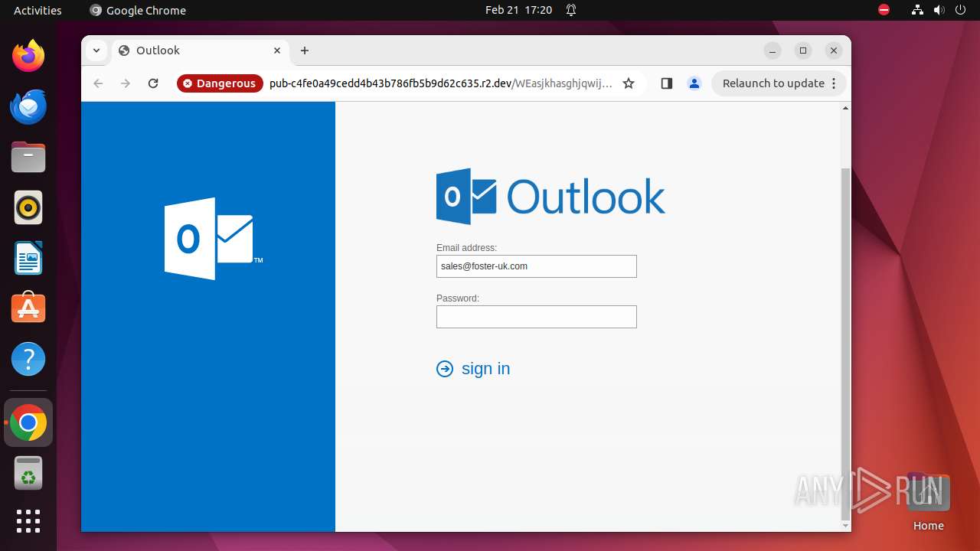Open the Help icon in the dock

[28, 359]
